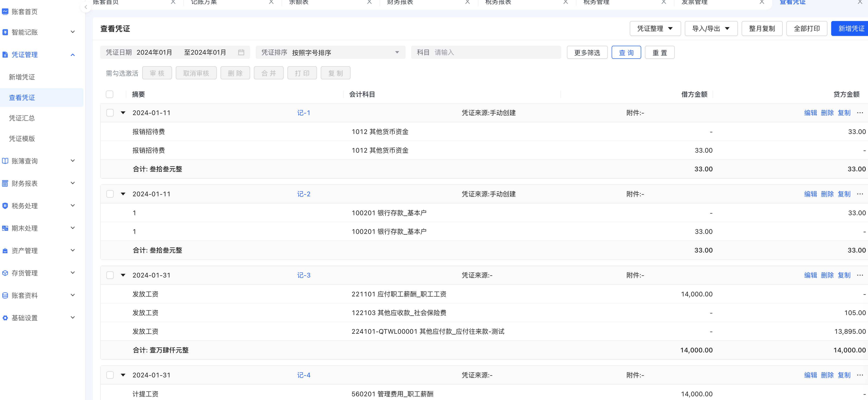868x400 pixels.
Task: Click the 税务处理 shield icon
Action: pos(5,206)
